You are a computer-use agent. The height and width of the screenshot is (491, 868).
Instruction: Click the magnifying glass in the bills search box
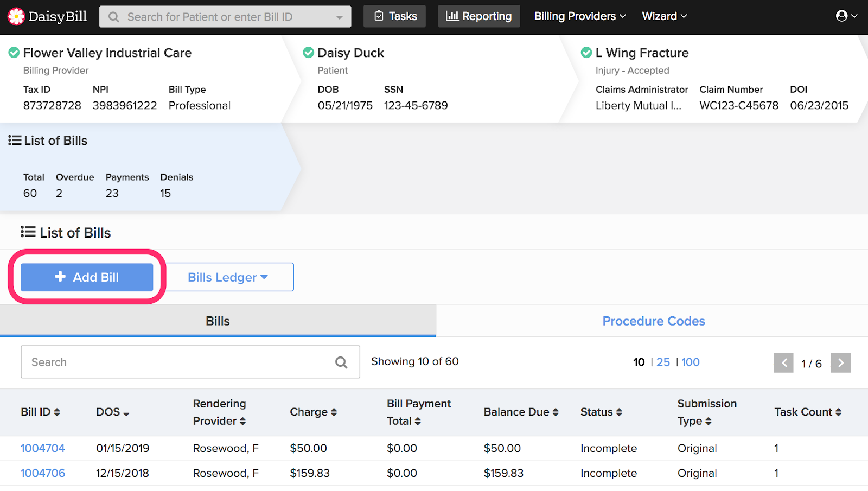point(341,362)
